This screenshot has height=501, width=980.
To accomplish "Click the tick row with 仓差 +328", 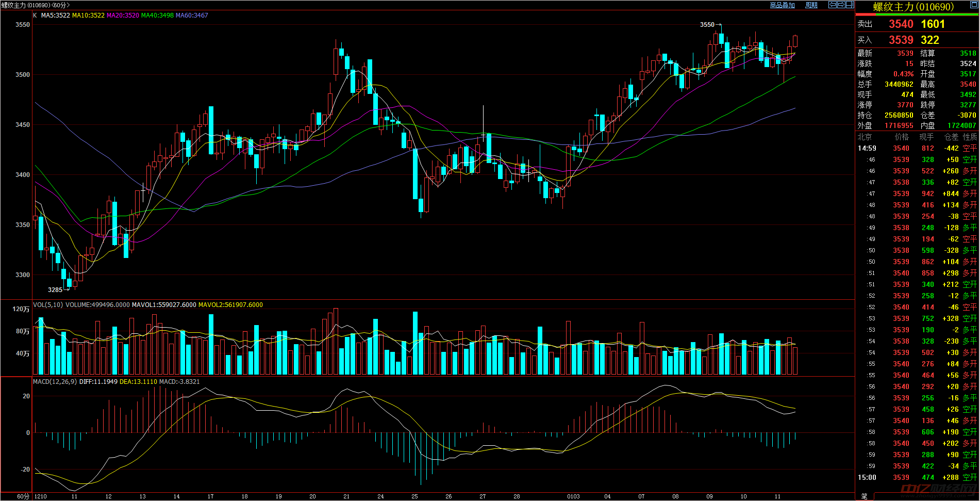I will (917, 319).
